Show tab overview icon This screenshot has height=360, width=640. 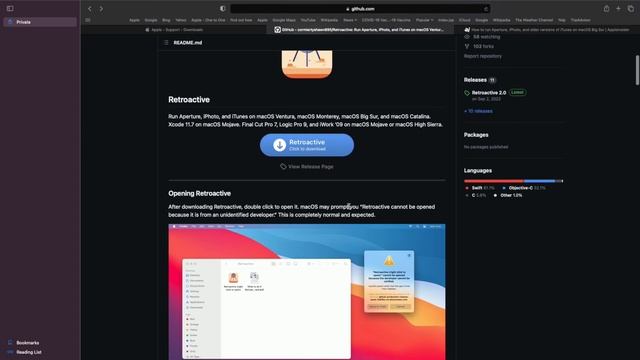[631, 9]
